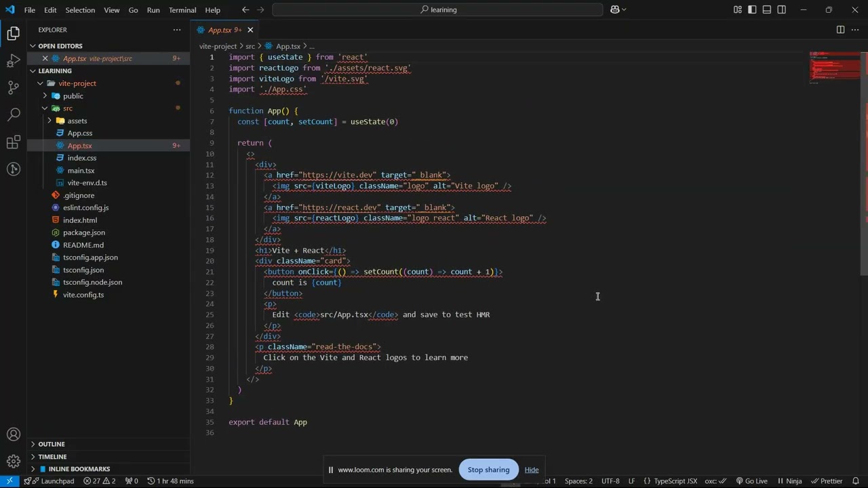Close App.tsx in Open Editors list
Screen dimensions: 868x488
[45, 58]
